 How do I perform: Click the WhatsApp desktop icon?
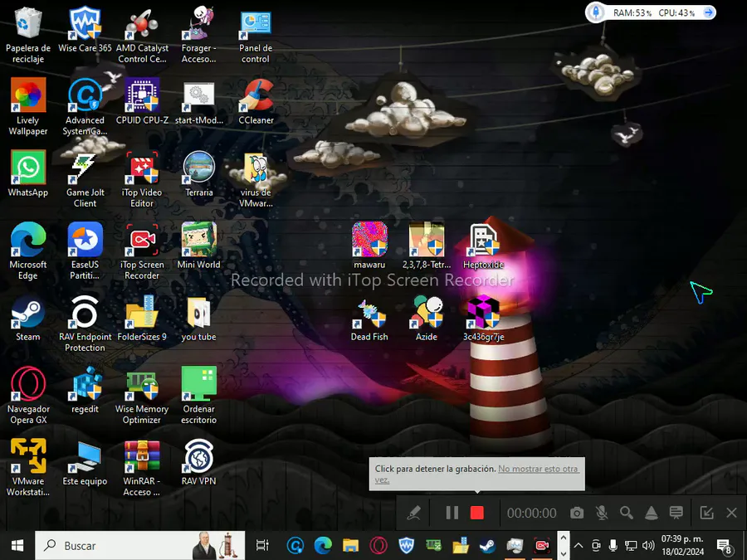[28, 174]
